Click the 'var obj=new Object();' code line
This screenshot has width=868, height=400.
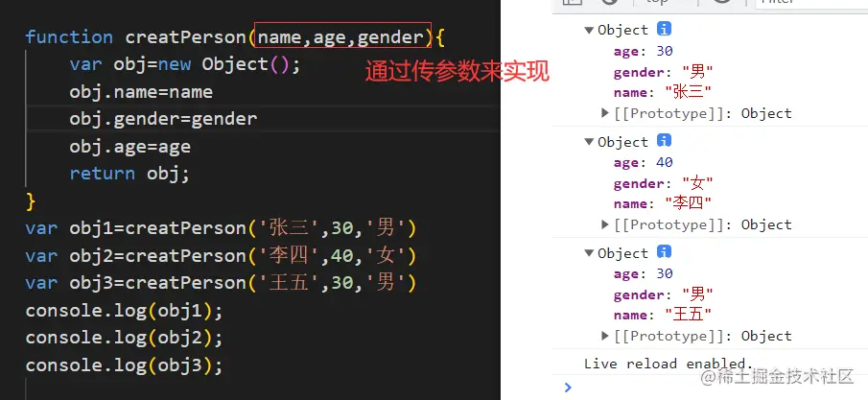pos(185,64)
